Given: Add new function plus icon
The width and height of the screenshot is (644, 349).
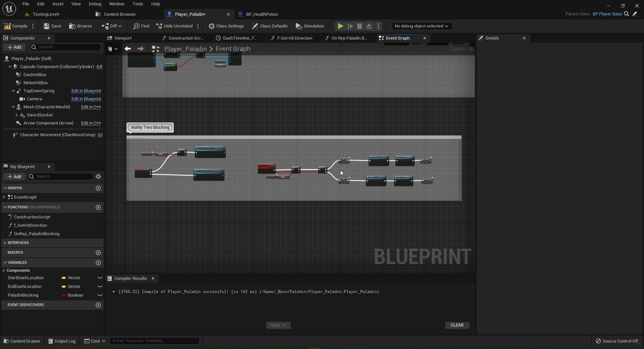Looking at the screenshot, I should pos(98,207).
